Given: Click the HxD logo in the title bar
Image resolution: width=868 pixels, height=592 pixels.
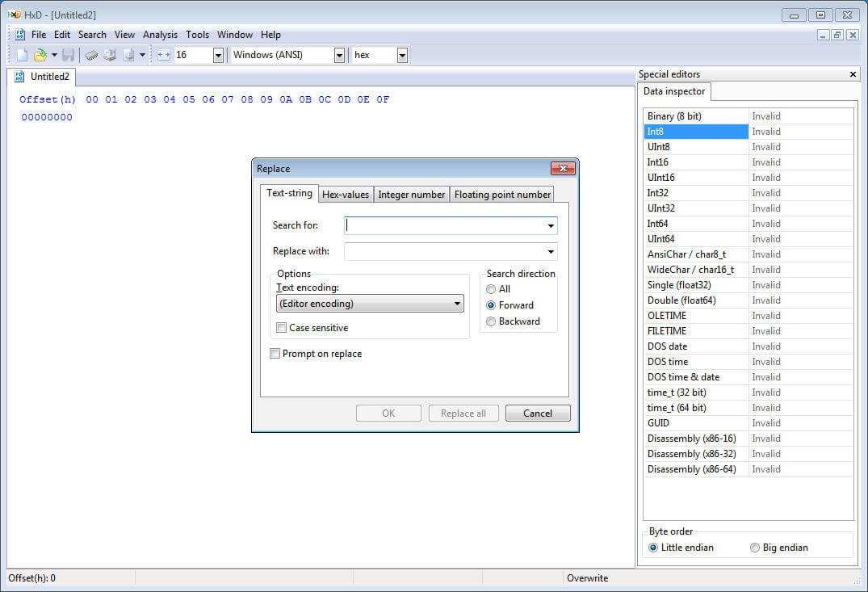Looking at the screenshot, I should 13,14.
